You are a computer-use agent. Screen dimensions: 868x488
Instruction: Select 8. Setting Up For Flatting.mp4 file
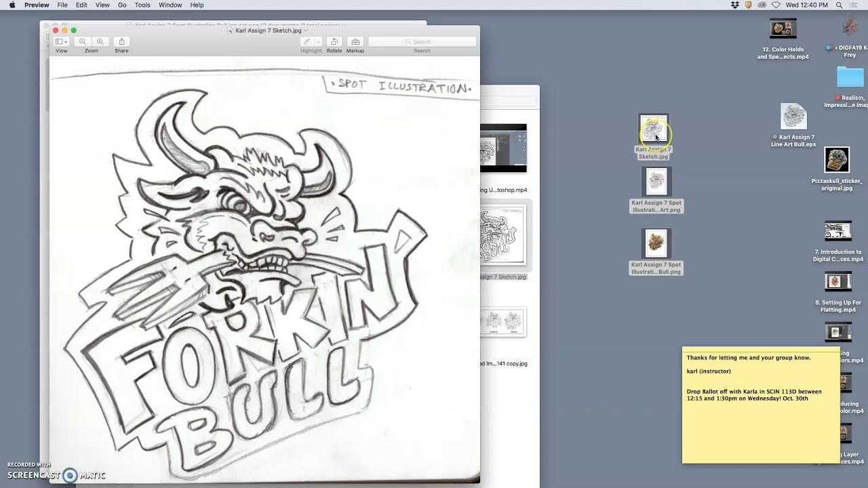(x=838, y=292)
